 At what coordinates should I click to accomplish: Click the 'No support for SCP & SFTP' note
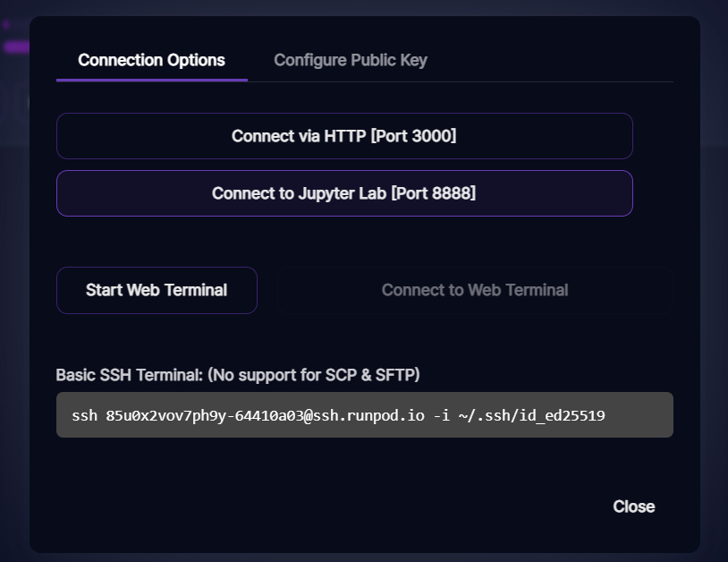[313, 374]
